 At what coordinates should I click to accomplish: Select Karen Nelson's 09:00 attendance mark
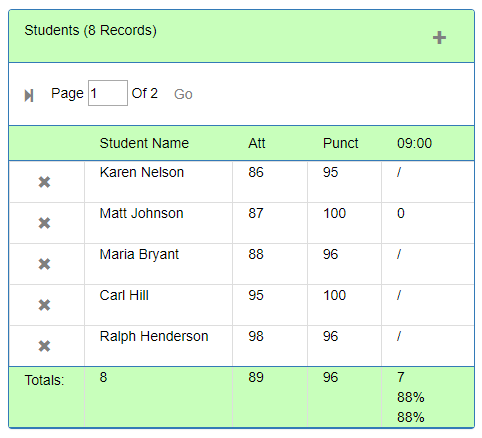pyautogui.click(x=399, y=172)
